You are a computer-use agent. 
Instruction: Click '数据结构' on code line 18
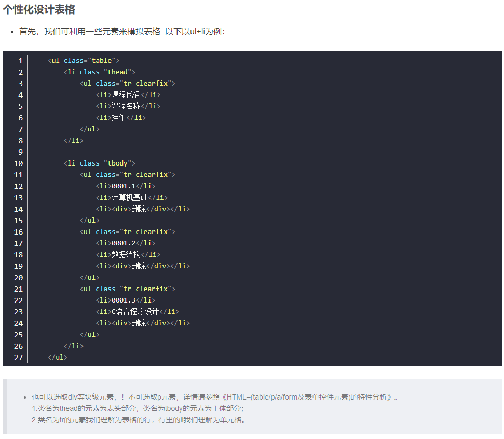pos(126,255)
